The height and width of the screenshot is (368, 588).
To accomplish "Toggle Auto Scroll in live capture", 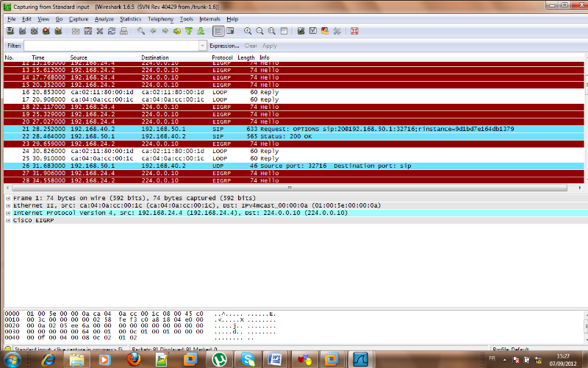I will point(232,32).
